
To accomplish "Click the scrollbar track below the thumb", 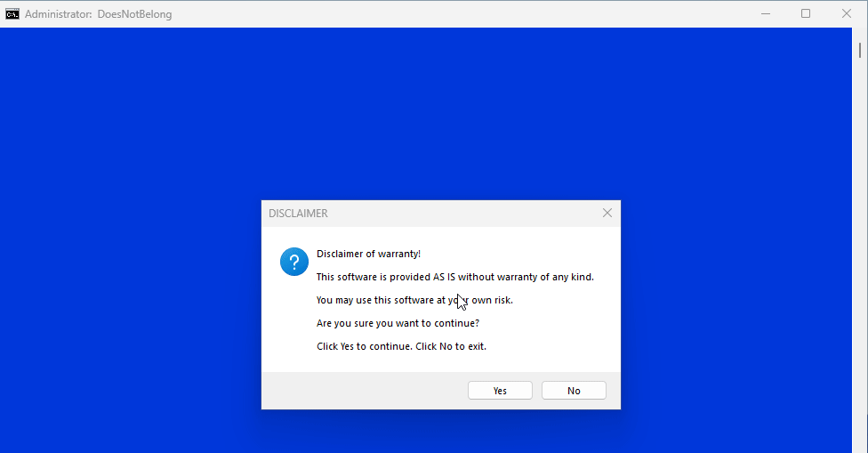I will (860, 267).
